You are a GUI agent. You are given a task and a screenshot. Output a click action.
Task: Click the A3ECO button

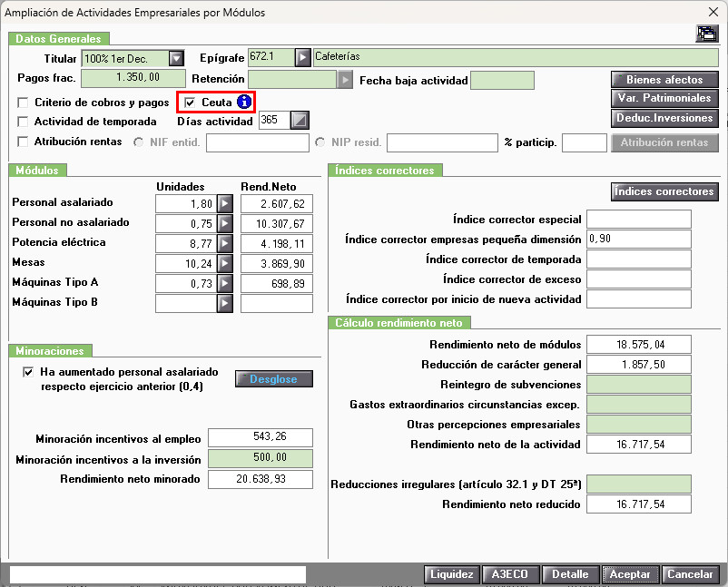pos(510,574)
